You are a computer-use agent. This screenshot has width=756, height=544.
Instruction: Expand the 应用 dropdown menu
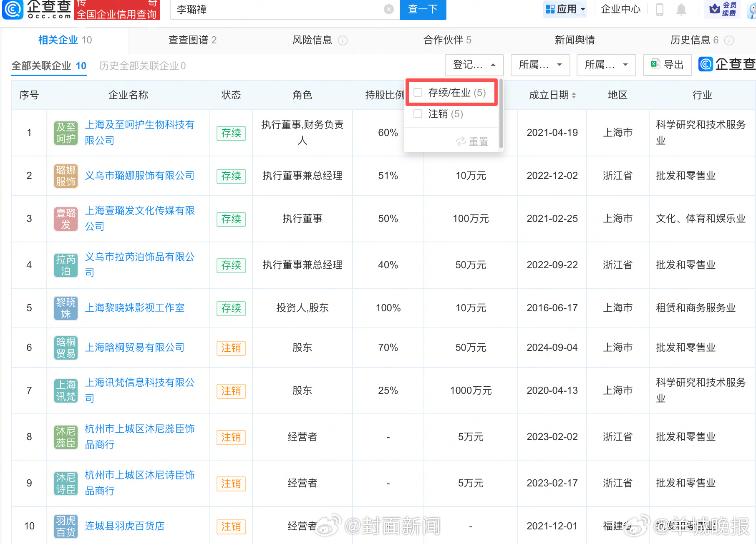pyautogui.click(x=565, y=9)
